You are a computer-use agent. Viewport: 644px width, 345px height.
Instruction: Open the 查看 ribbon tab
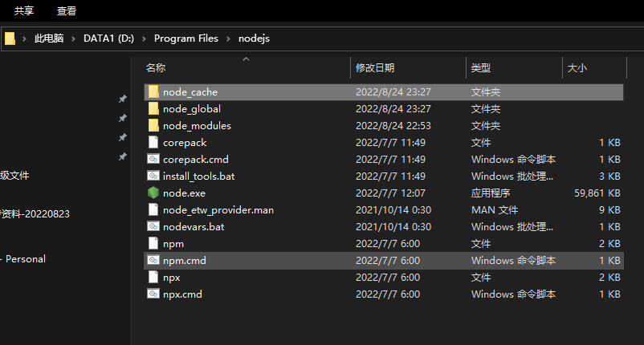(67, 10)
